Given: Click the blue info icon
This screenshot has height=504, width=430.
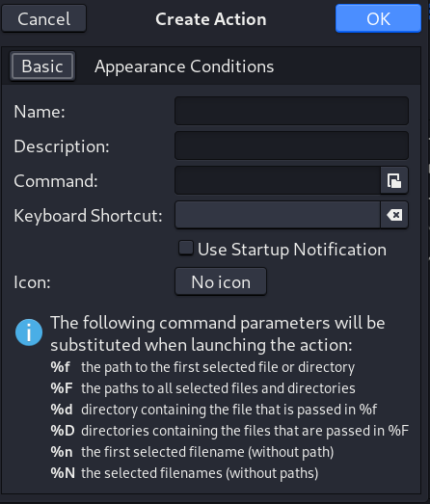Looking at the screenshot, I should pos(29,332).
